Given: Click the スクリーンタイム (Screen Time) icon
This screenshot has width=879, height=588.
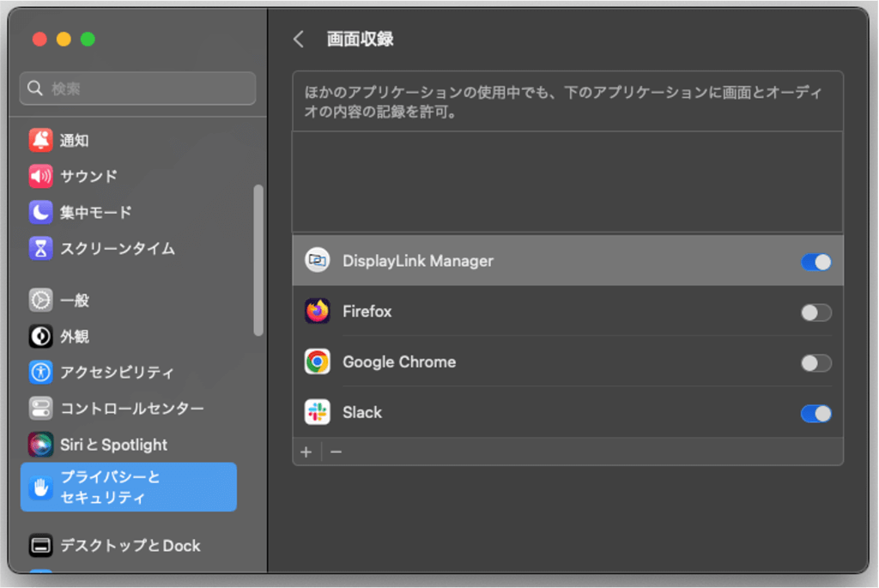Looking at the screenshot, I should point(39,248).
